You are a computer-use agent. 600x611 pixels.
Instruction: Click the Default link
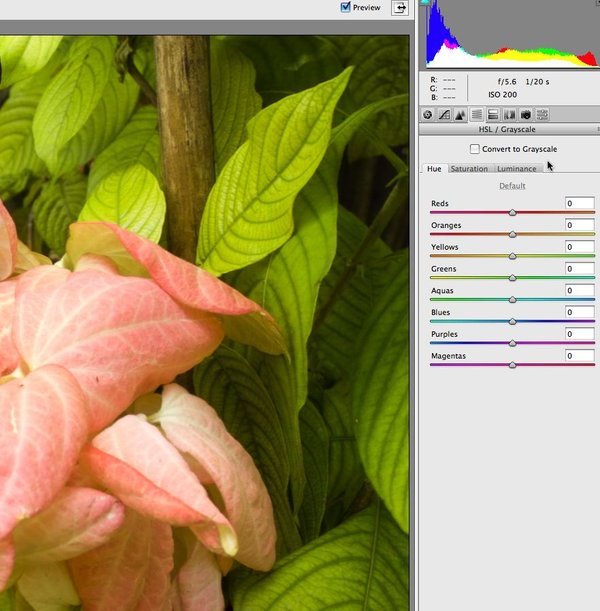[512, 186]
